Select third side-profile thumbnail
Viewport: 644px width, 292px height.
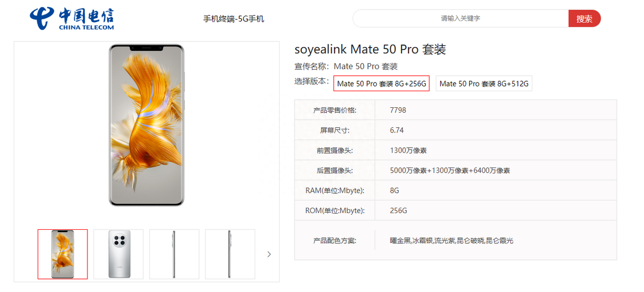tap(174, 254)
